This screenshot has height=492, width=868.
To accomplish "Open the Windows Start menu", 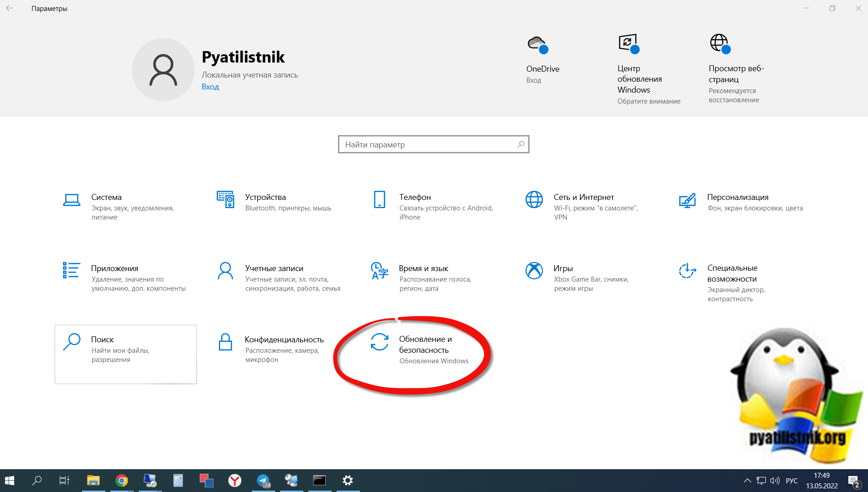I will point(10,481).
